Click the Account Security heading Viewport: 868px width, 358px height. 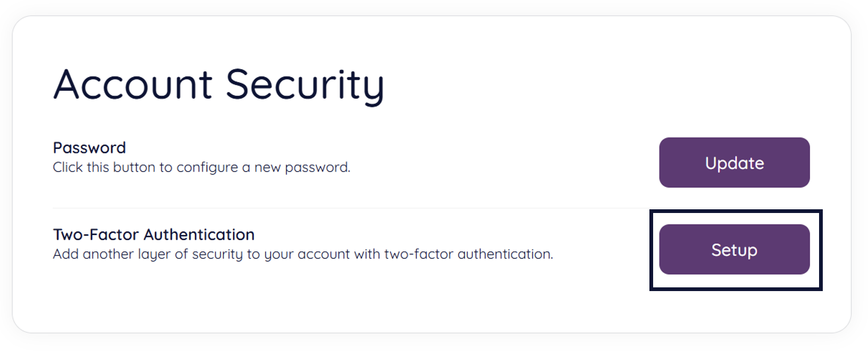218,85
